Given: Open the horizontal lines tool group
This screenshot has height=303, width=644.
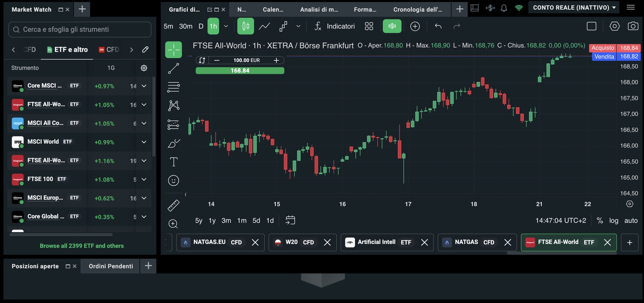Looking at the screenshot, I should (173, 87).
